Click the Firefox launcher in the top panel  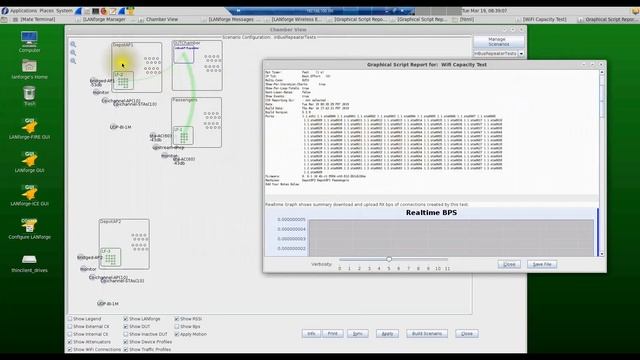(x=104, y=11)
